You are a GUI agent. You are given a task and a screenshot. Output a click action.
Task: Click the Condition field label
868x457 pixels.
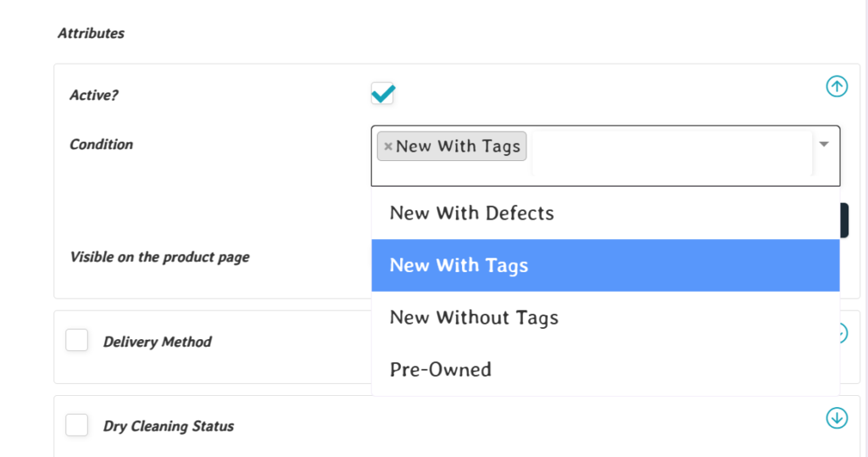(x=101, y=144)
